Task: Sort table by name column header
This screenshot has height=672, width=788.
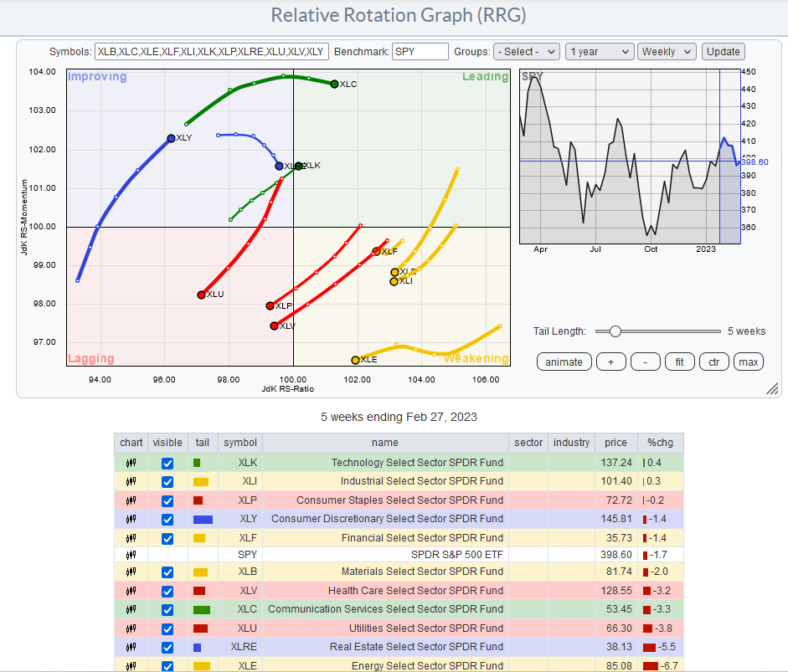Action: pyautogui.click(x=385, y=443)
